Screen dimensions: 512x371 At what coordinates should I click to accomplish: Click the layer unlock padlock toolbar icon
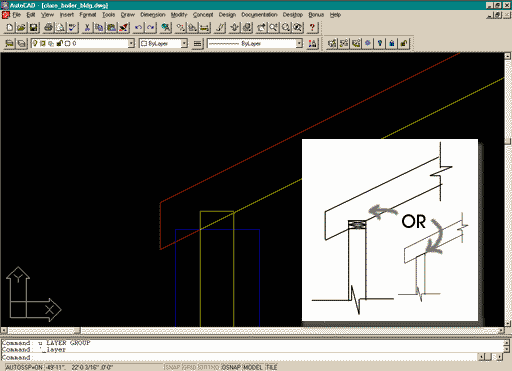point(404,43)
